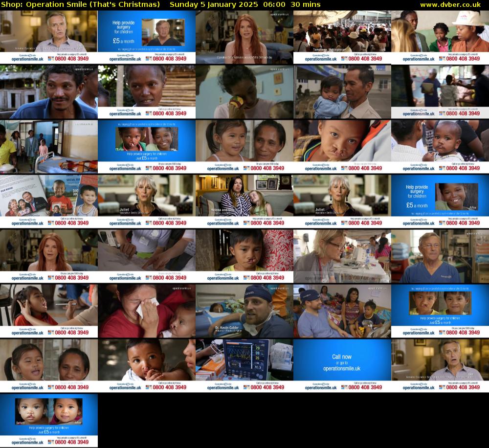Select thumbnail of woman wiping her eye
The height and width of the screenshot is (448, 489).
click(244, 92)
